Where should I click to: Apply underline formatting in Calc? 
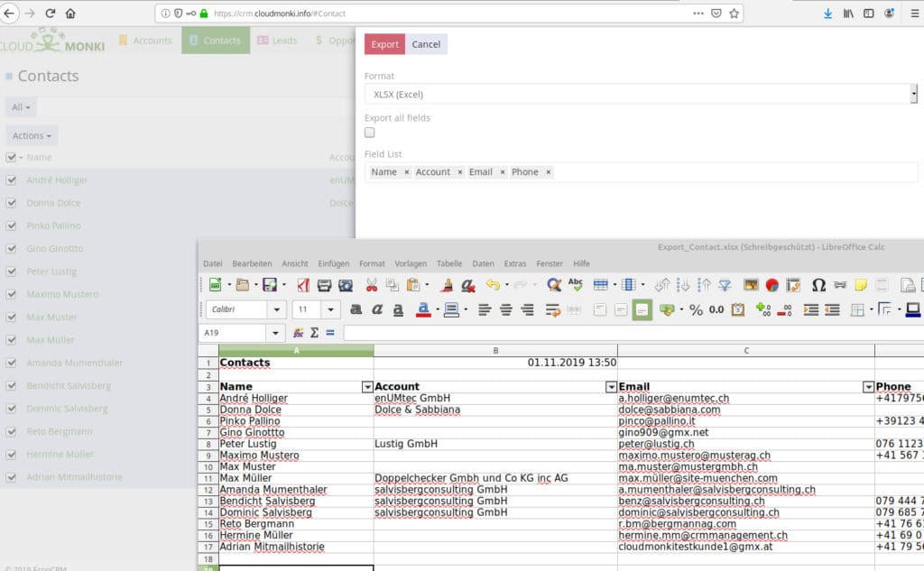398,309
